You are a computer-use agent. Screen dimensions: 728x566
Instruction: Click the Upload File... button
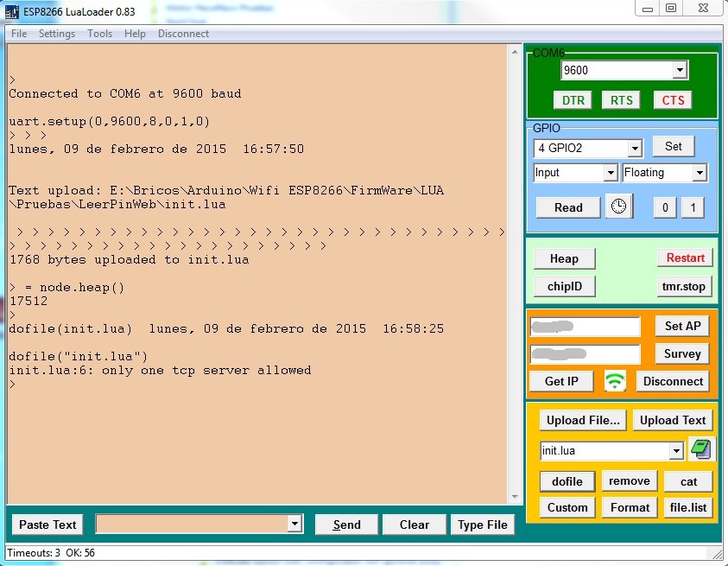click(x=583, y=421)
